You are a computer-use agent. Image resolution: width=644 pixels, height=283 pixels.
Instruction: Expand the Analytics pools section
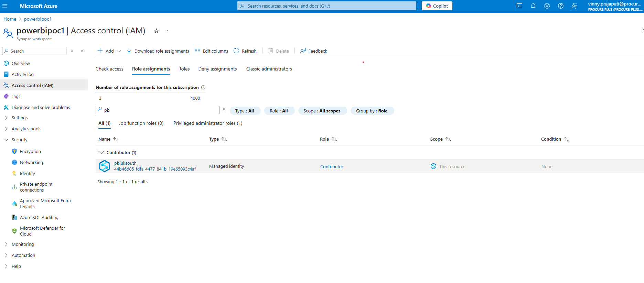pos(26,129)
